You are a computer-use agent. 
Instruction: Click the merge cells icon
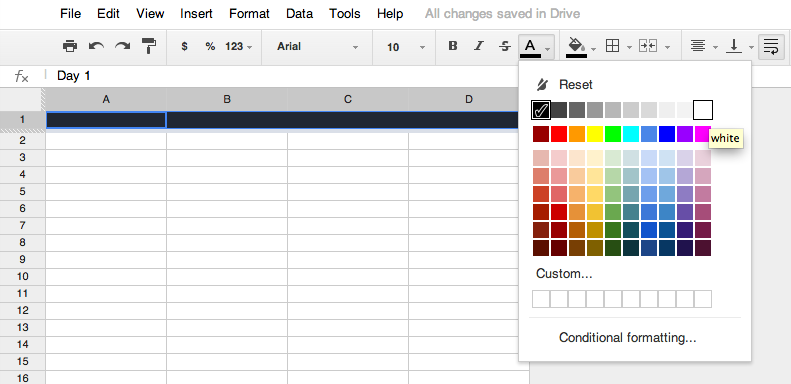[x=648, y=46]
